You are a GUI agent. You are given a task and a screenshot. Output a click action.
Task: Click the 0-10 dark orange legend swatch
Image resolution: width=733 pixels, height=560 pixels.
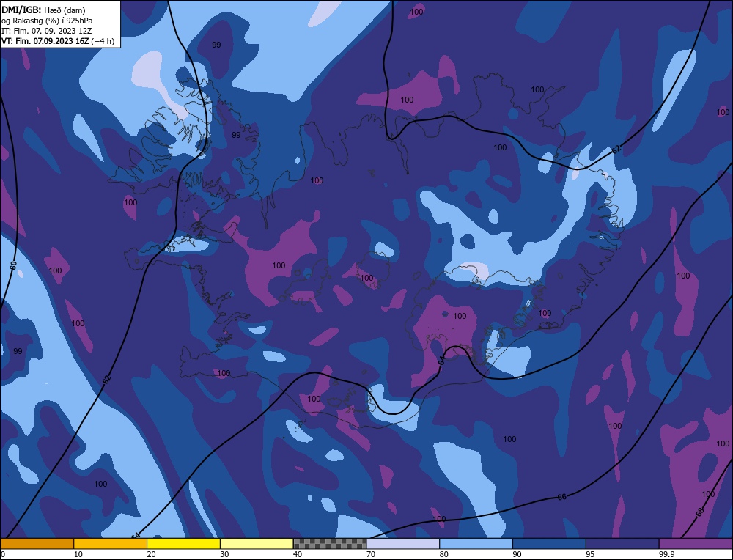tap(37, 544)
